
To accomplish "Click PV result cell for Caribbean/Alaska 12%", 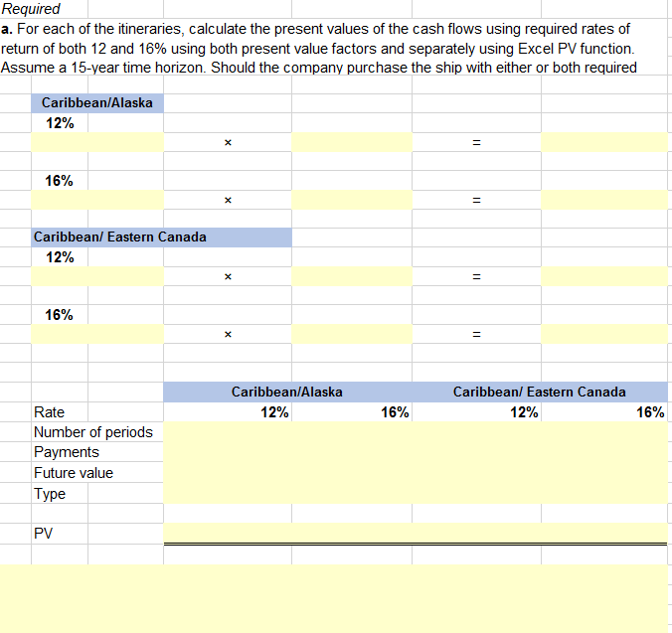I will point(228,534).
